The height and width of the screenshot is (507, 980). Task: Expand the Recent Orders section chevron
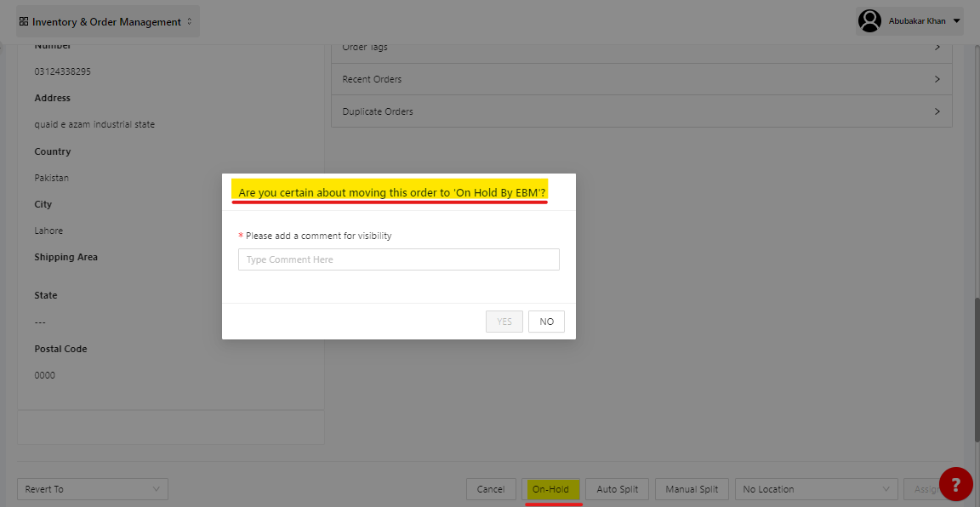point(937,79)
